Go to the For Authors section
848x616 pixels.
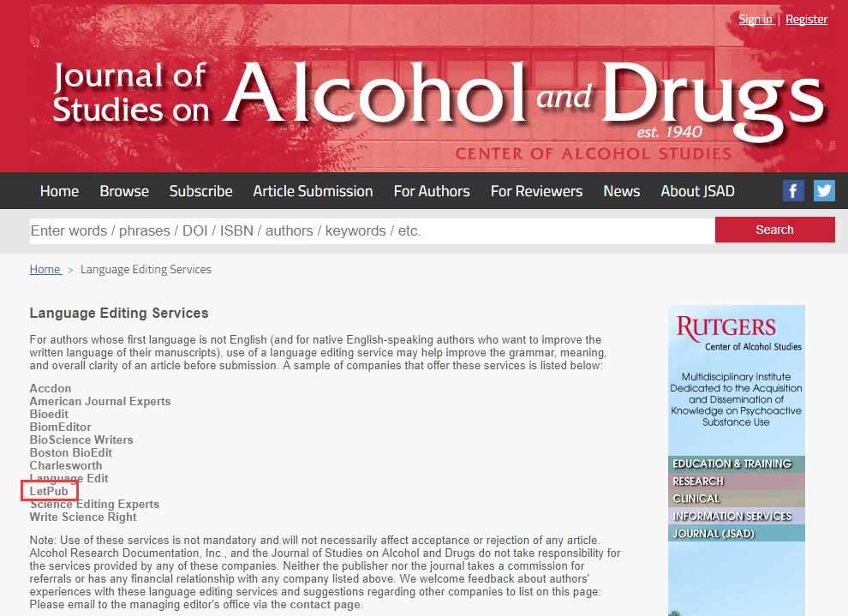tap(432, 191)
